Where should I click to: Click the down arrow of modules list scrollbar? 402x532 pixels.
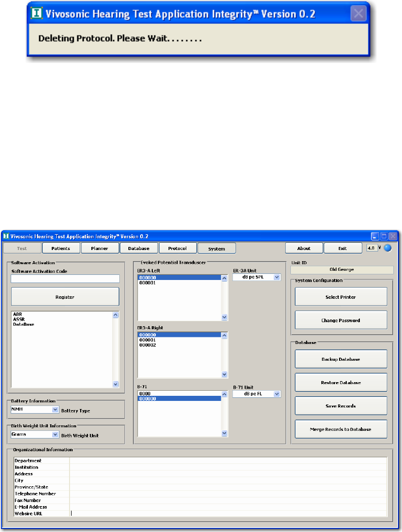point(116,385)
